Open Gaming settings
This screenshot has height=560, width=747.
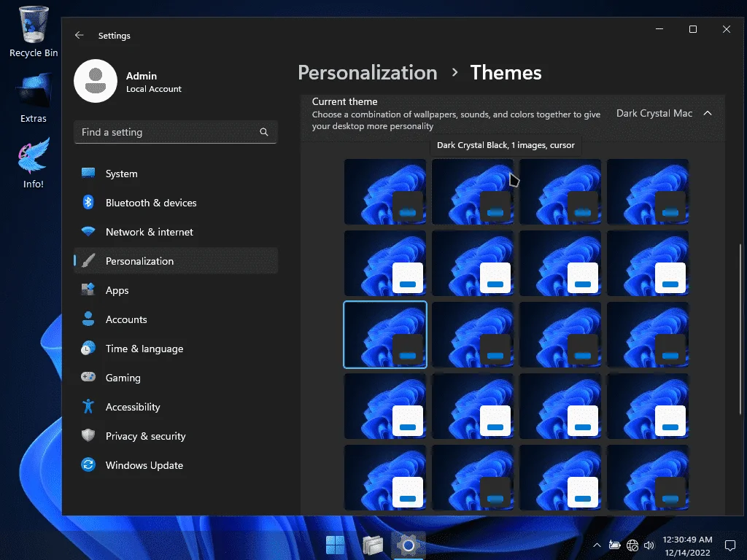pyautogui.click(x=175, y=378)
